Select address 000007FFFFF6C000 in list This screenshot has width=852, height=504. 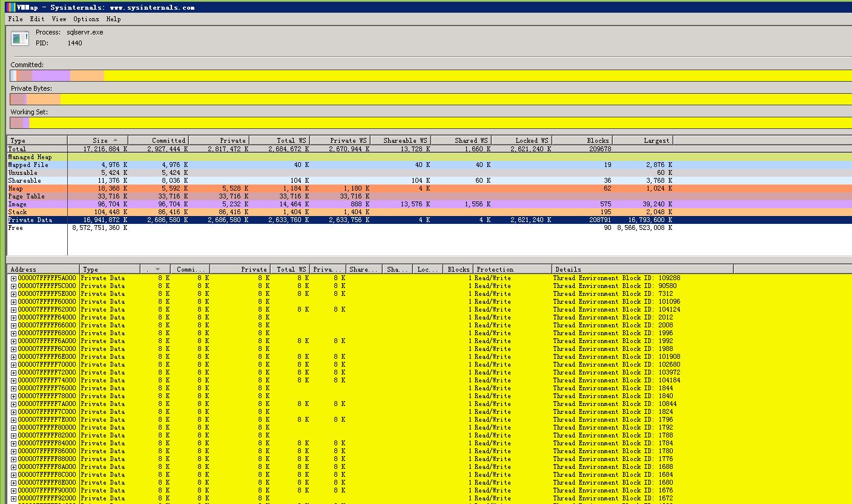pos(47,349)
